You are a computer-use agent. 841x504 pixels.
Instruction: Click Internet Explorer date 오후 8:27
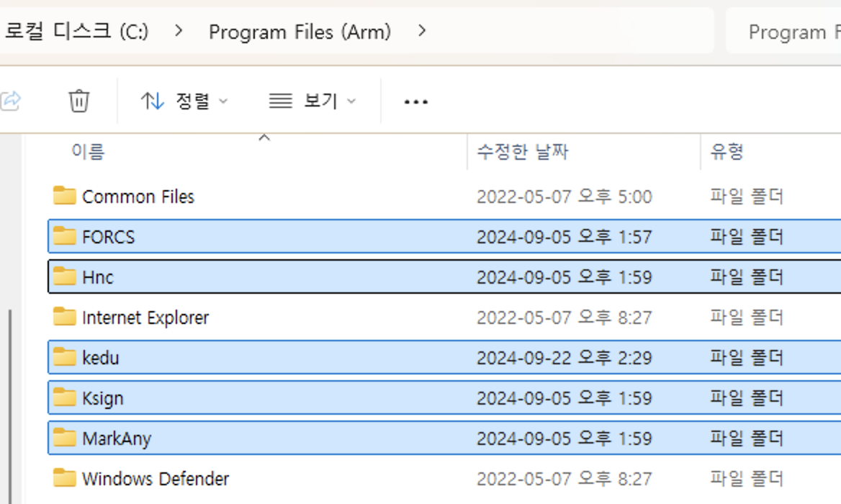coord(565,318)
